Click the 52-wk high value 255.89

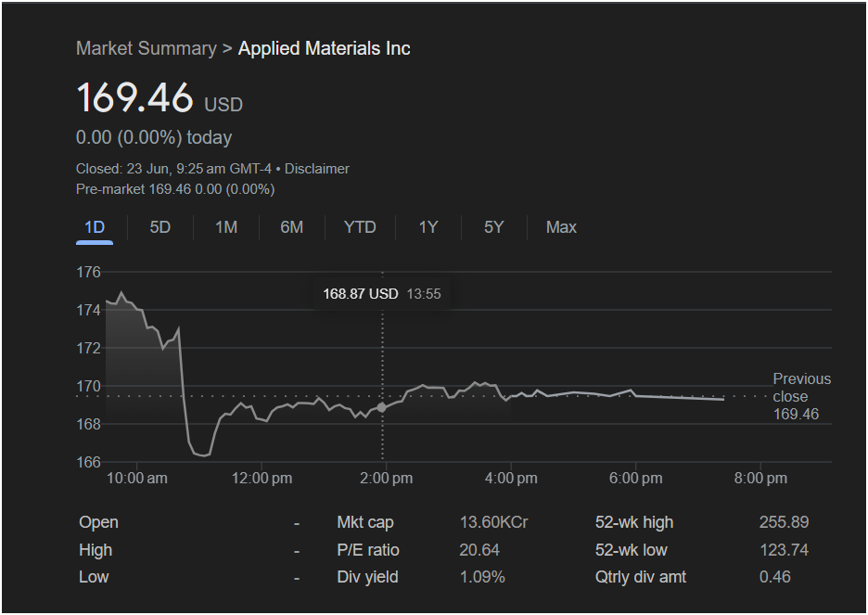784,522
